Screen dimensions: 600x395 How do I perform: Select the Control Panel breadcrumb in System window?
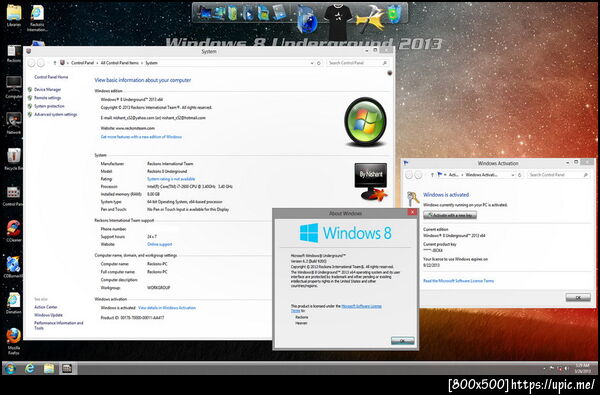tap(82, 63)
